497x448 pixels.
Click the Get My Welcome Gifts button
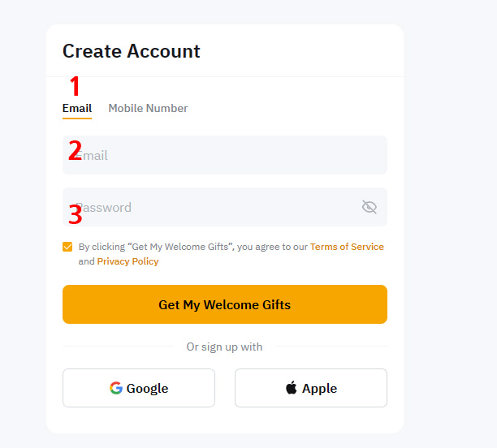click(225, 304)
